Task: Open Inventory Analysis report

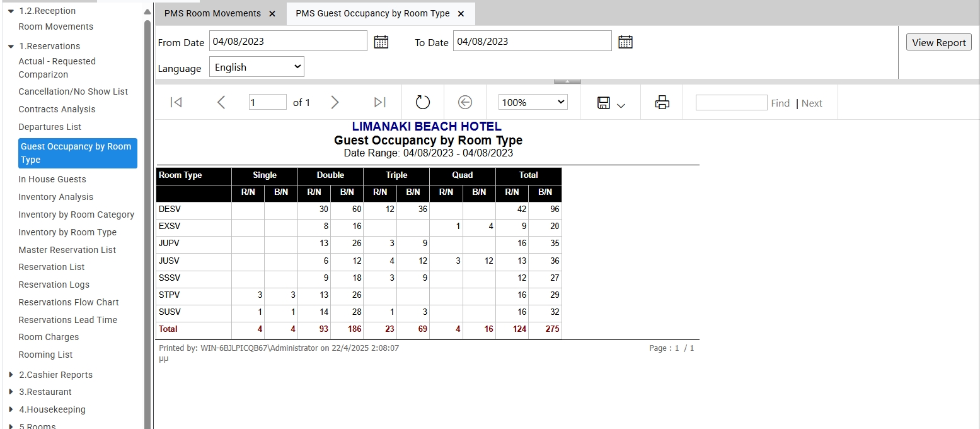Action: 56,197
